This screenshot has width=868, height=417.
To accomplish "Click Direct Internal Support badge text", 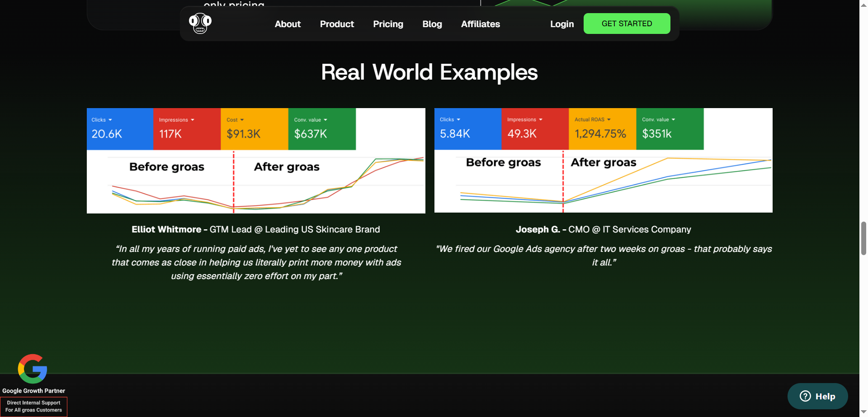I will coord(33,406).
